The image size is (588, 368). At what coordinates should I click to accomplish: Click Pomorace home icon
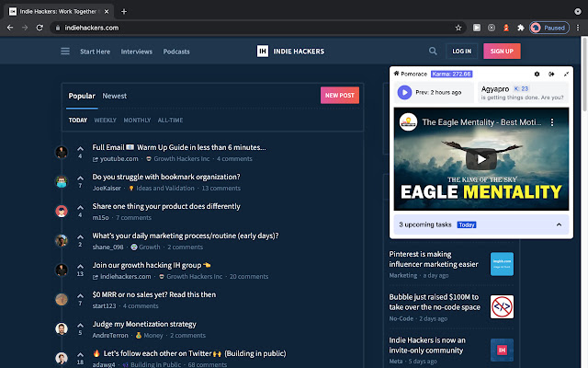click(x=396, y=74)
